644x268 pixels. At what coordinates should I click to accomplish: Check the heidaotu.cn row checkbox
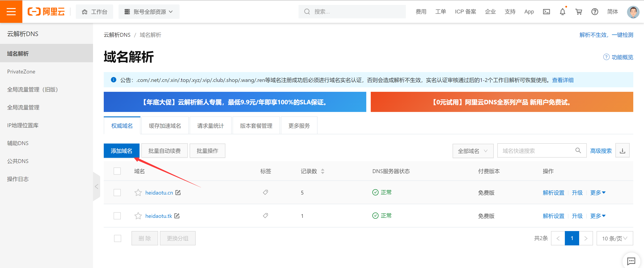pos(117,192)
